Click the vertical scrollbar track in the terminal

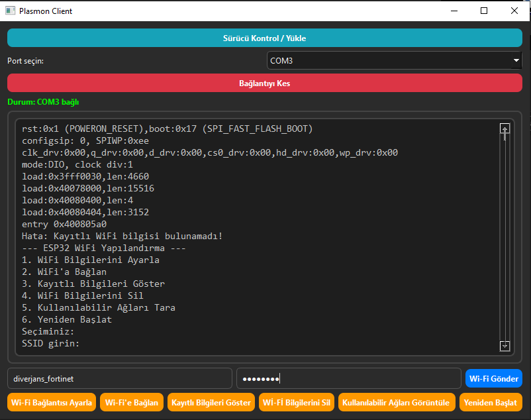[505, 238]
